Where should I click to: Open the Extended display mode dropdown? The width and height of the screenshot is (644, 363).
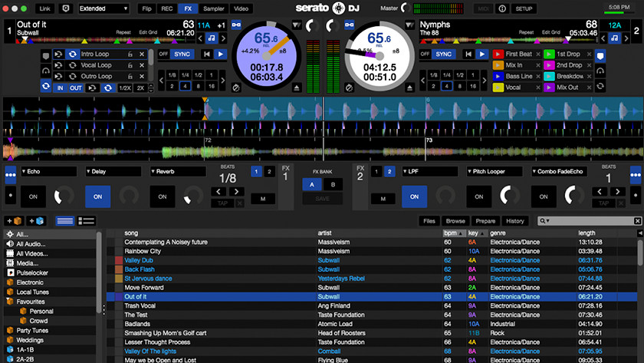point(103,8)
